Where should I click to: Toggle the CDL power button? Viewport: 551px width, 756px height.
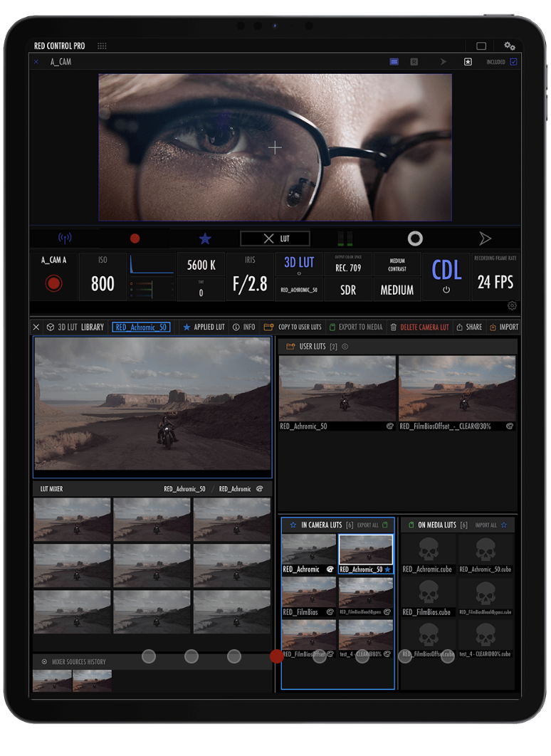click(446, 290)
